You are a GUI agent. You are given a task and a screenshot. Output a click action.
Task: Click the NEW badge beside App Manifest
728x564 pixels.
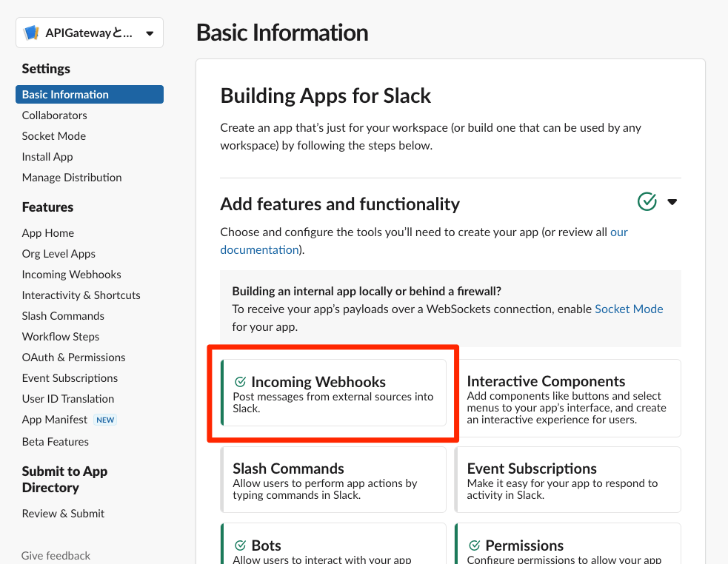point(105,420)
